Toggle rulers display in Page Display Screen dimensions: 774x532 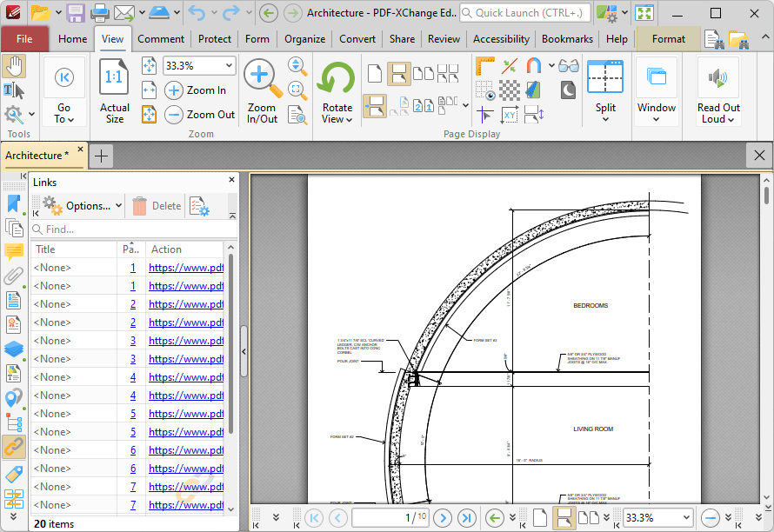pyautogui.click(x=485, y=66)
